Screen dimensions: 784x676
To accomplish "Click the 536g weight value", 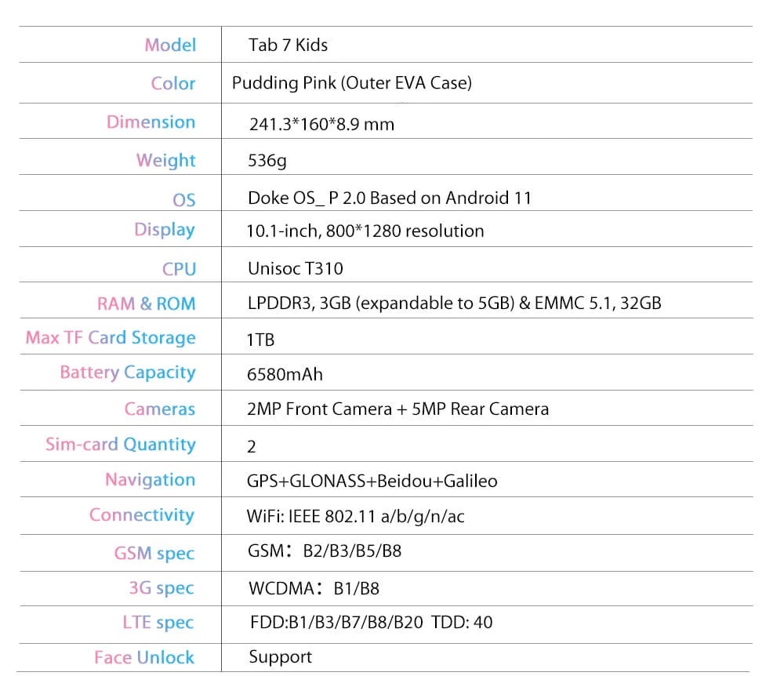I will [x=267, y=161].
